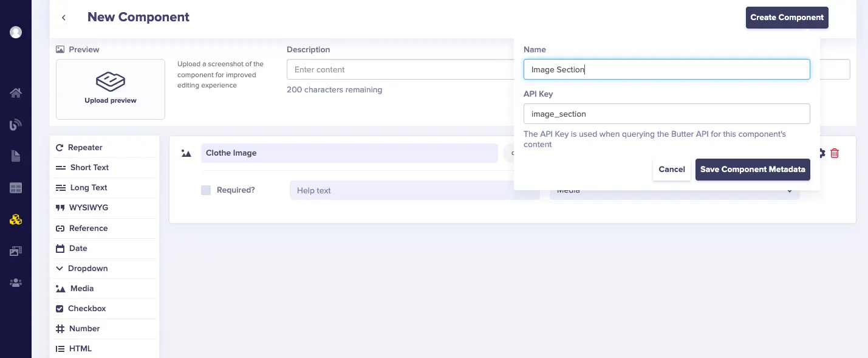Add a Repeater field type
Viewport: 868px width, 358px height.
pos(84,147)
